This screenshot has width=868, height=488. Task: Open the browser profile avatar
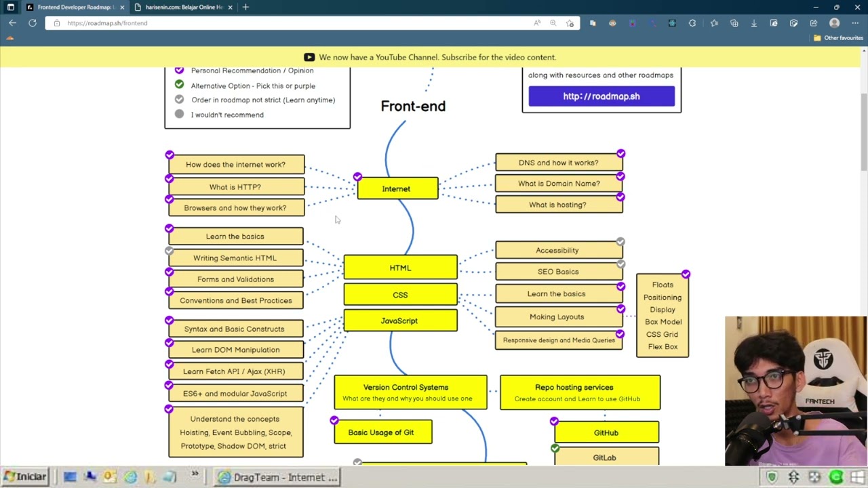[x=834, y=23]
